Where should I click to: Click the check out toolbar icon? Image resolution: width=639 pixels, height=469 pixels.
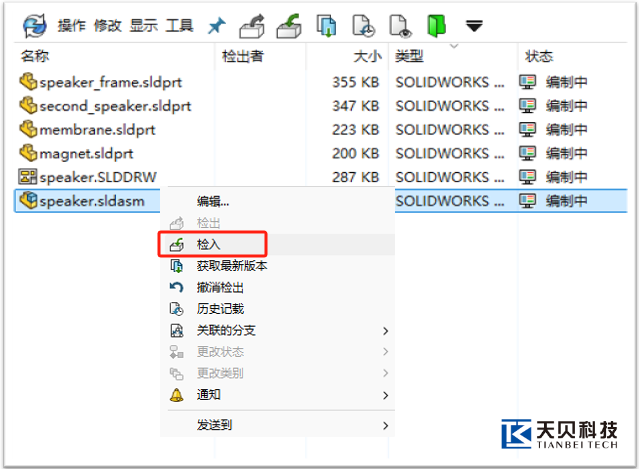point(252,26)
